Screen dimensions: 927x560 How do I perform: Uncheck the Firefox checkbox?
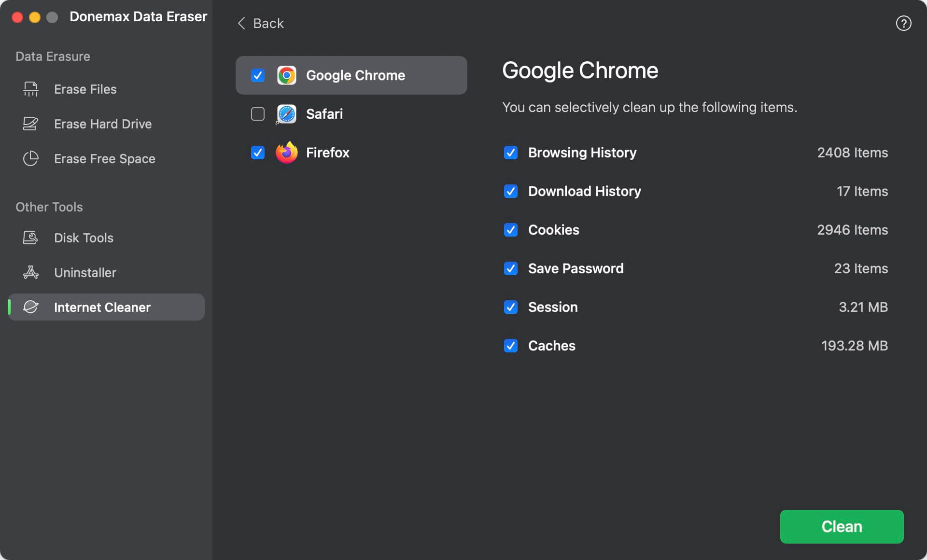(x=258, y=153)
